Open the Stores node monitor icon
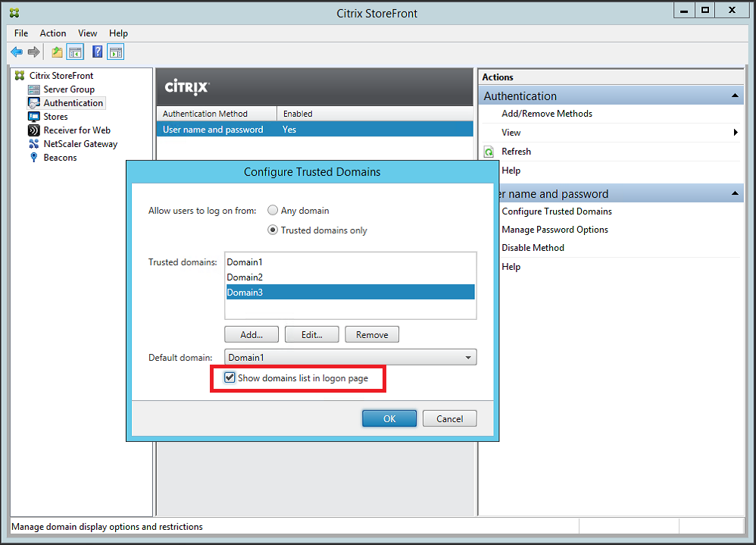 [33, 117]
